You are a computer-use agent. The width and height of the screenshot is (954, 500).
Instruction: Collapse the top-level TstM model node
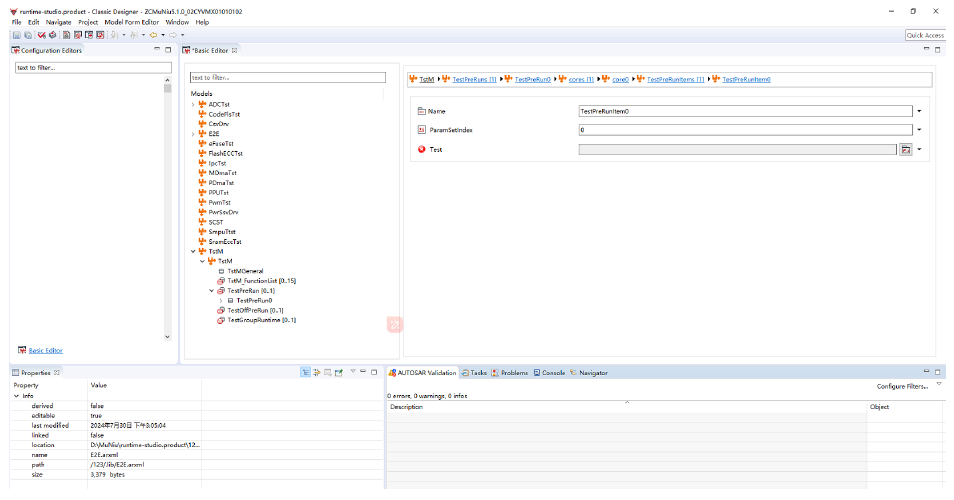193,251
